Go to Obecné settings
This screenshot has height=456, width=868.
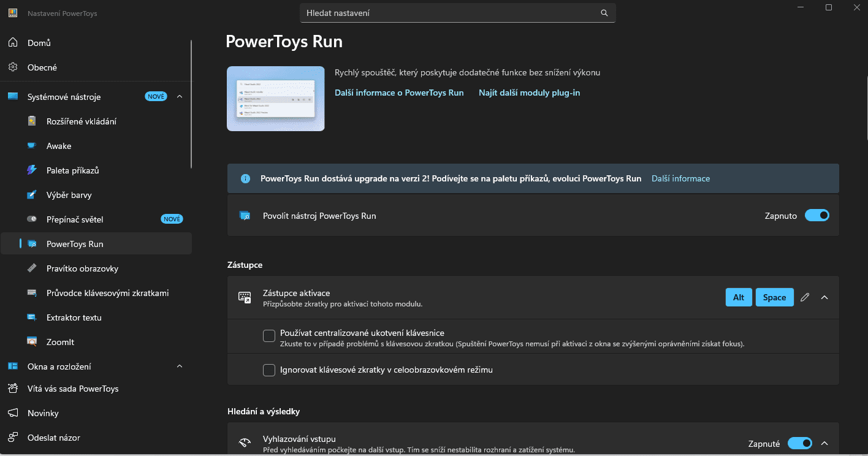[42, 67]
